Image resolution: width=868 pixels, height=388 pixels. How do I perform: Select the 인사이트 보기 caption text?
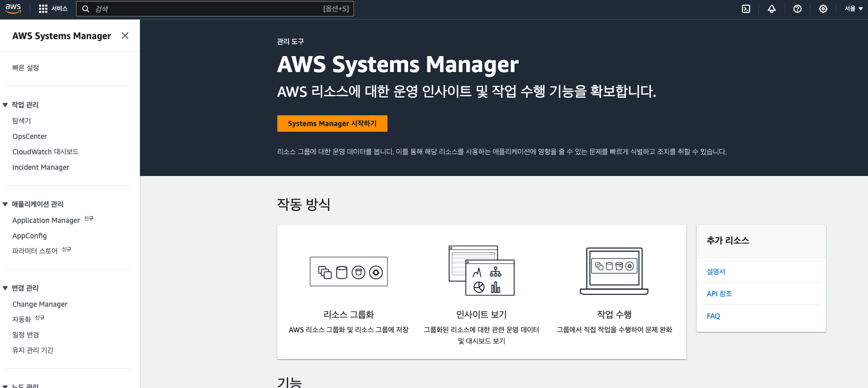pos(482,314)
